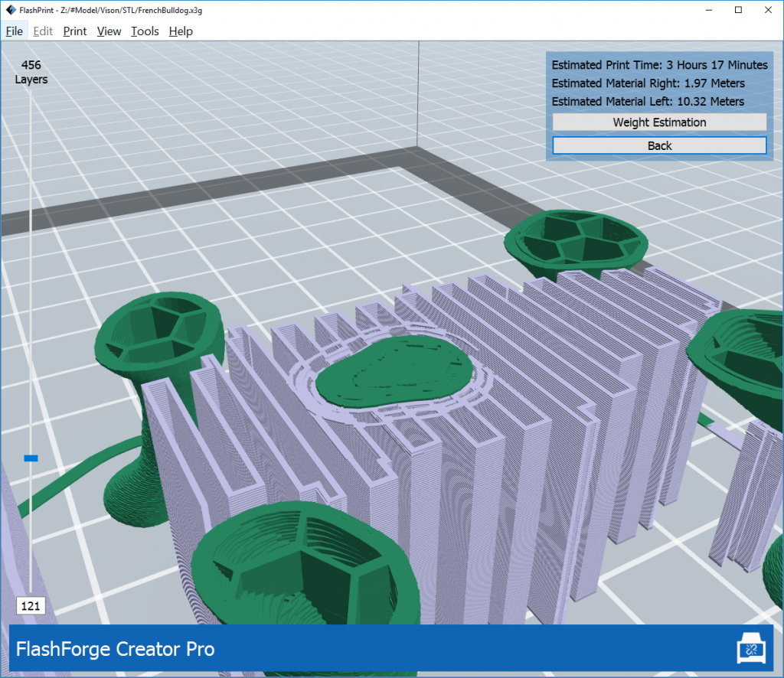Open the Tools menu
This screenshot has width=784, height=678.
point(145,31)
